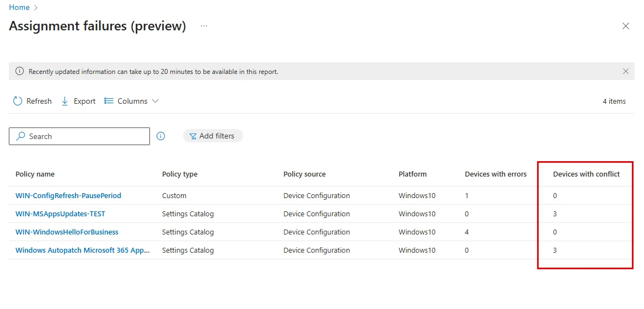Click the Add filters button

coord(213,136)
